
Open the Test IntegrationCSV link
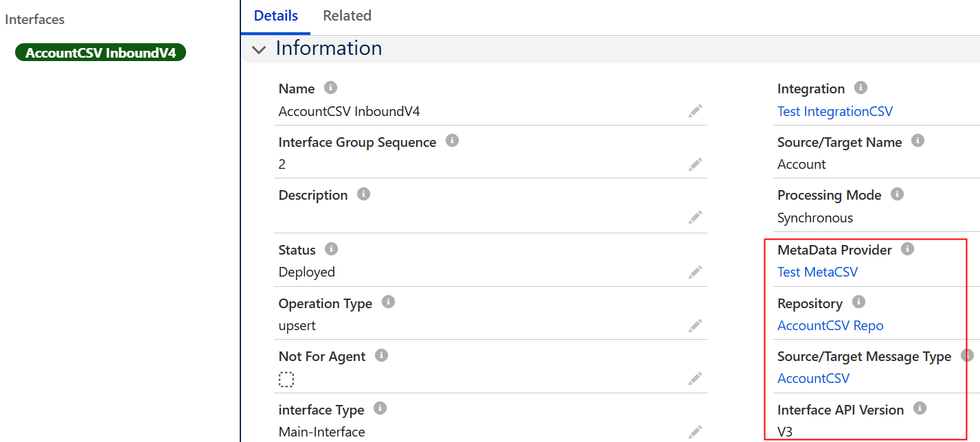pos(835,111)
